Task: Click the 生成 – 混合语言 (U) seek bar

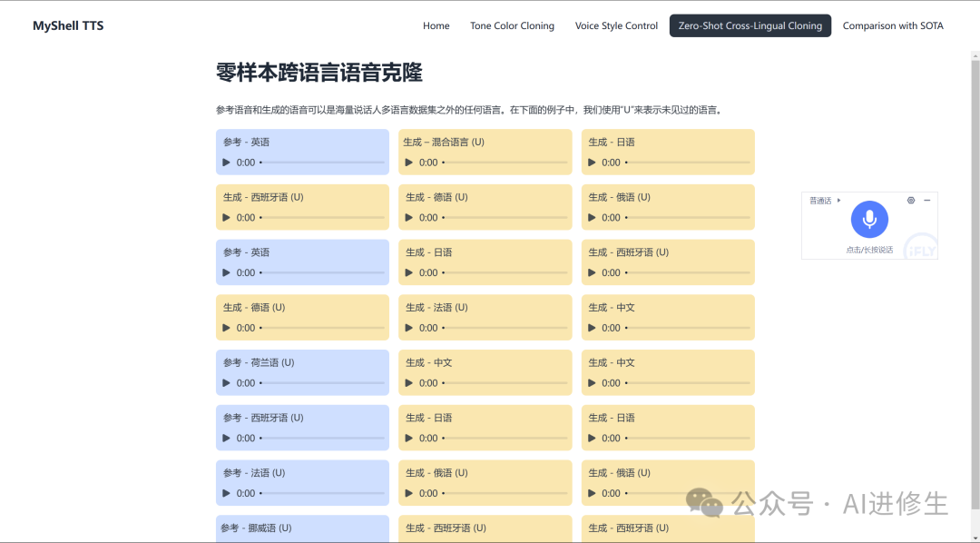Action: click(505, 163)
